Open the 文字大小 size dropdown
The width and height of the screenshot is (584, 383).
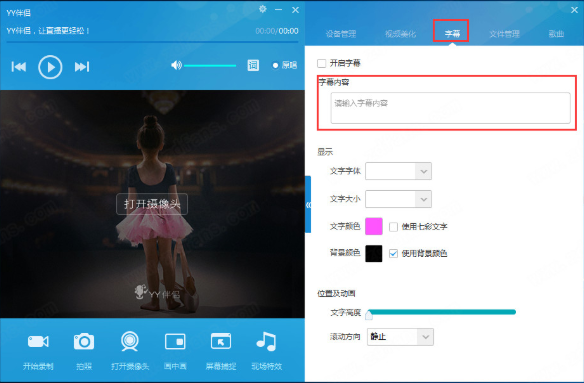pos(398,199)
